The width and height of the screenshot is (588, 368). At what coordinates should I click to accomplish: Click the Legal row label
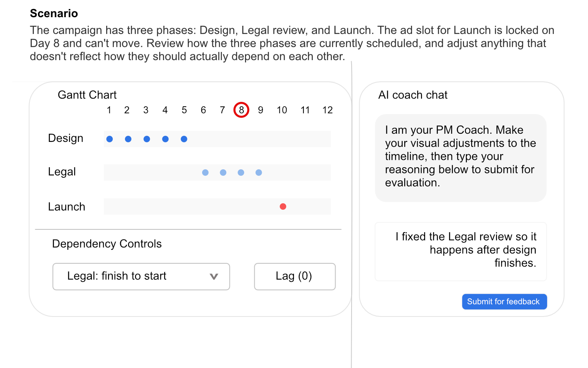(x=62, y=172)
